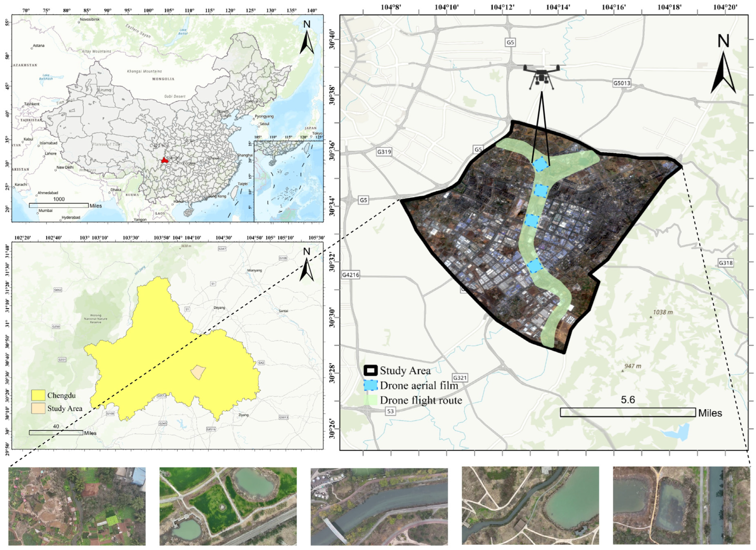Click the yellow Chengdu legend swatch
The height and width of the screenshot is (550, 756).
click(x=38, y=395)
